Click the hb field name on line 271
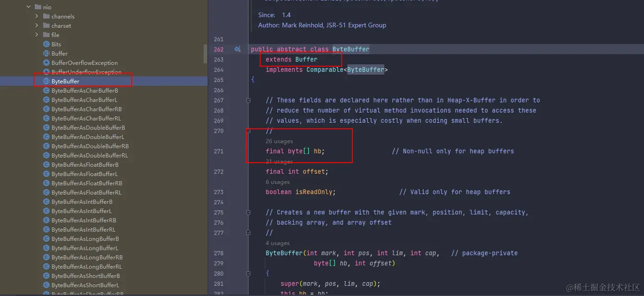Viewport: 644px width, 296px height. pyautogui.click(x=318, y=151)
